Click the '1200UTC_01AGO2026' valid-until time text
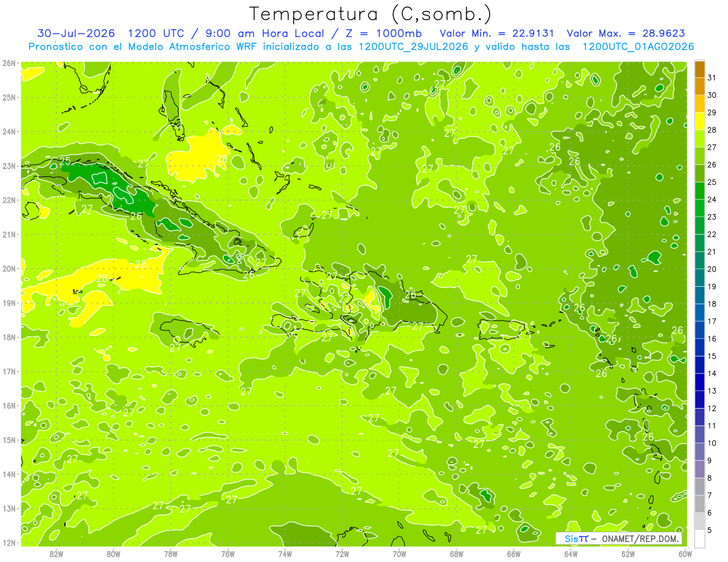This screenshot has width=728, height=562. coord(638,47)
